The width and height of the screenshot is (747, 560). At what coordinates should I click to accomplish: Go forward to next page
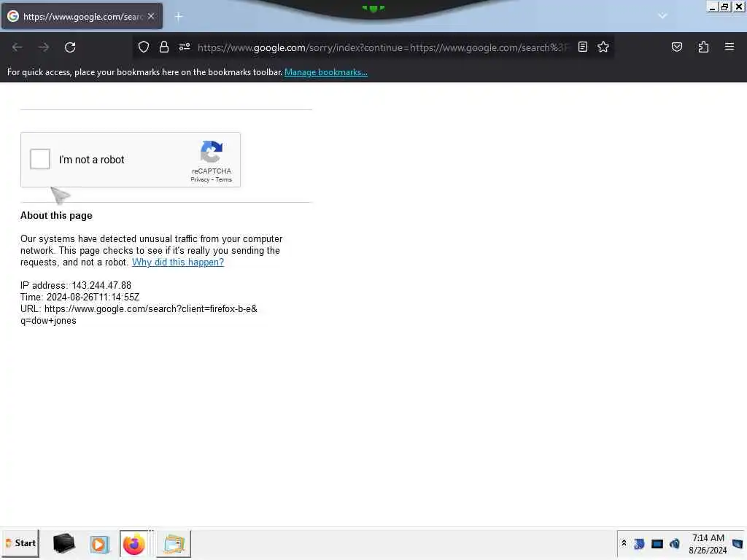click(44, 47)
